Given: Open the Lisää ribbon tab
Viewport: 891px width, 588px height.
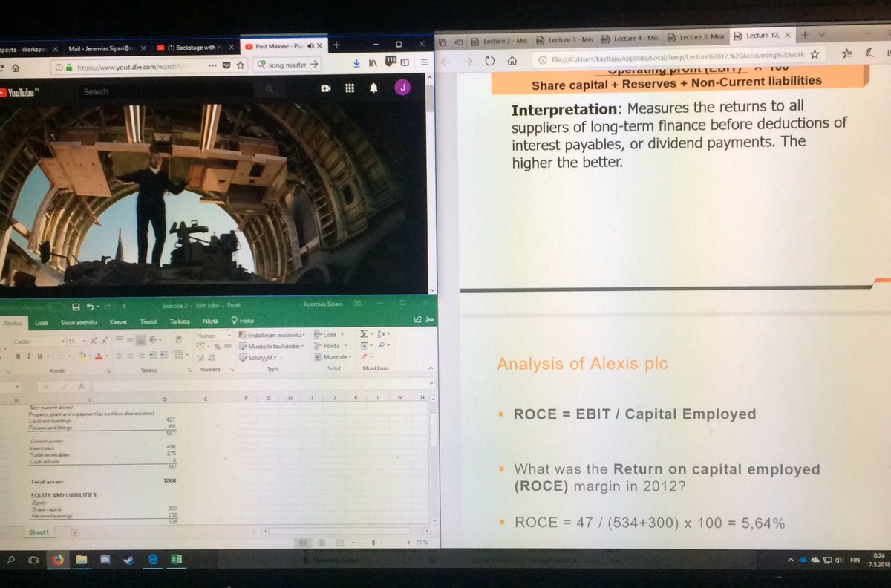Looking at the screenshot, I should coord(41,322).
